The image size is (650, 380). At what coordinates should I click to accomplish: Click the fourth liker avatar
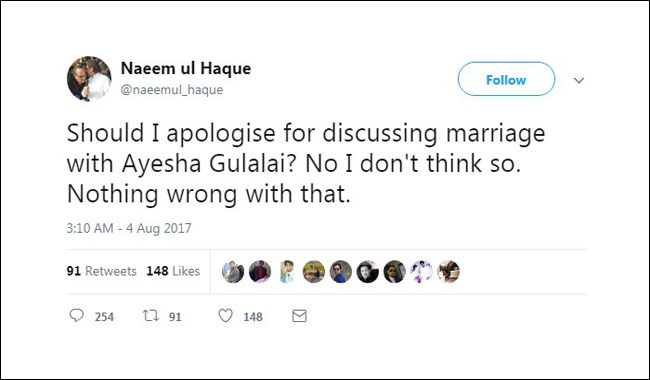314,272
